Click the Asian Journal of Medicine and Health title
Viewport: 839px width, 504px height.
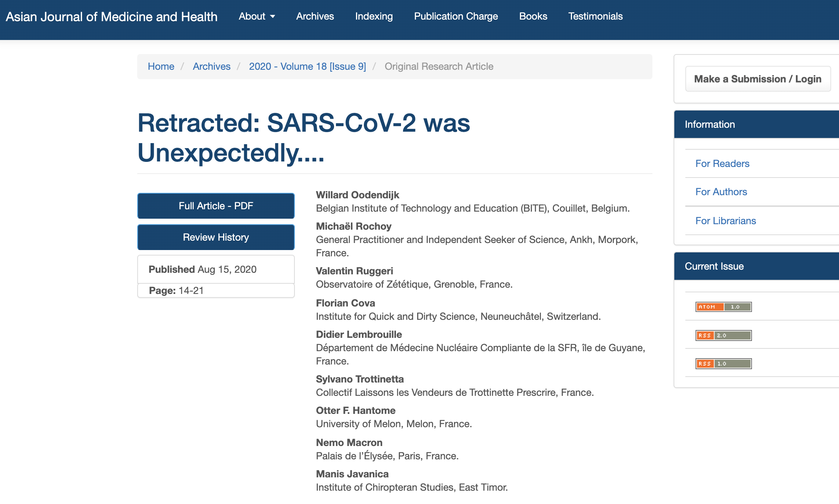tap(112, 17)
